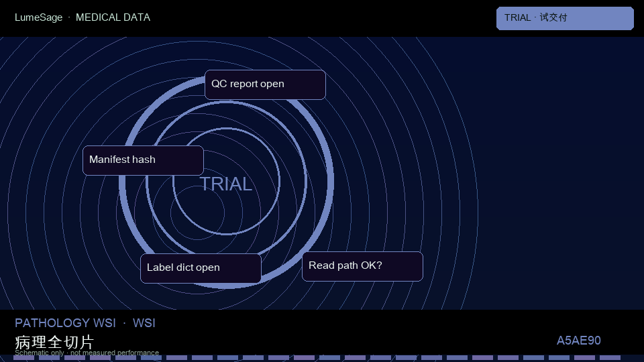Open the Label dict open box
Image resolution: width=644 pixels, height=362 pixels.
click(201, 268)
